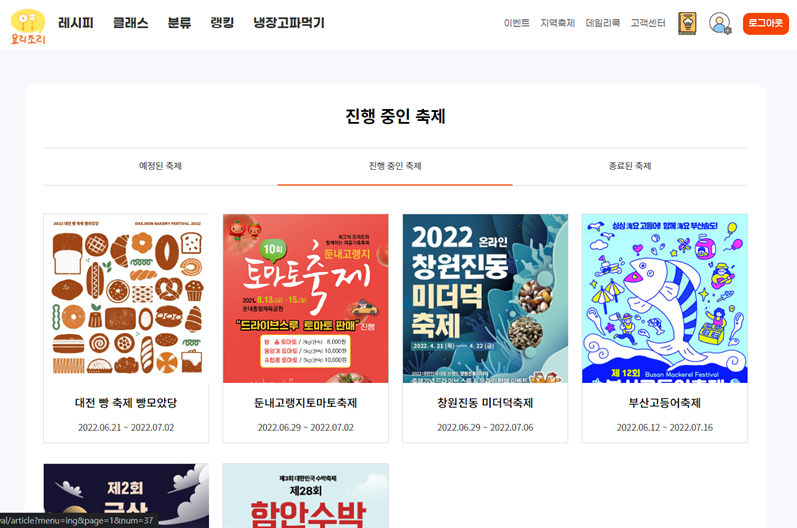The image size is (797, 528).
Task: Open the 부산고등어축제 poster card
Action: pyautogui.click(x=665, y=328)
